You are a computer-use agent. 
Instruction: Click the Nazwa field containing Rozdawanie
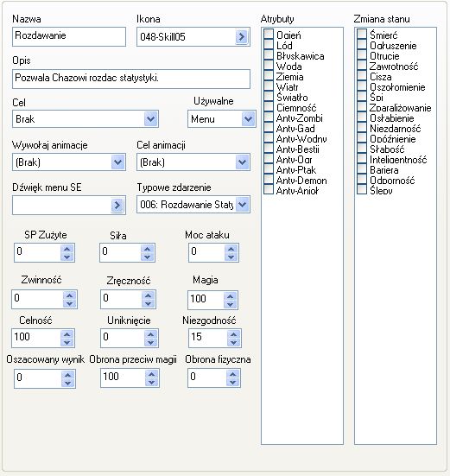[69, 37]
